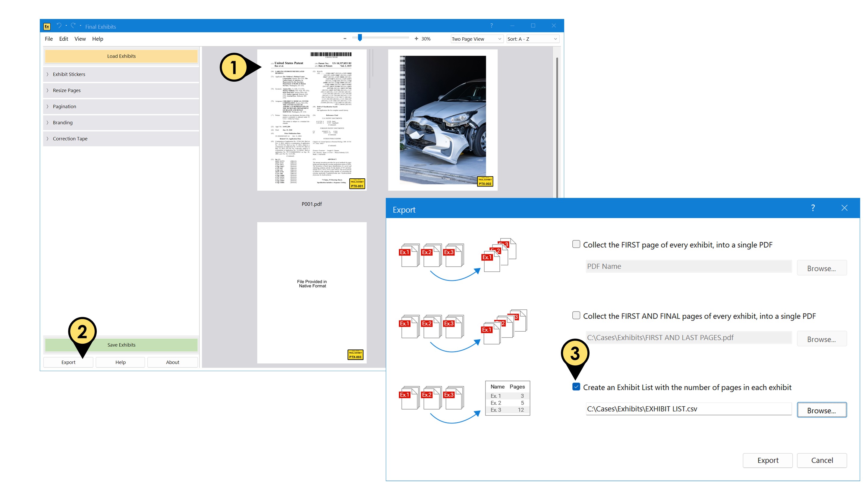Click the Ex application icon
This screenshot has height=488, width=868.
47,25
